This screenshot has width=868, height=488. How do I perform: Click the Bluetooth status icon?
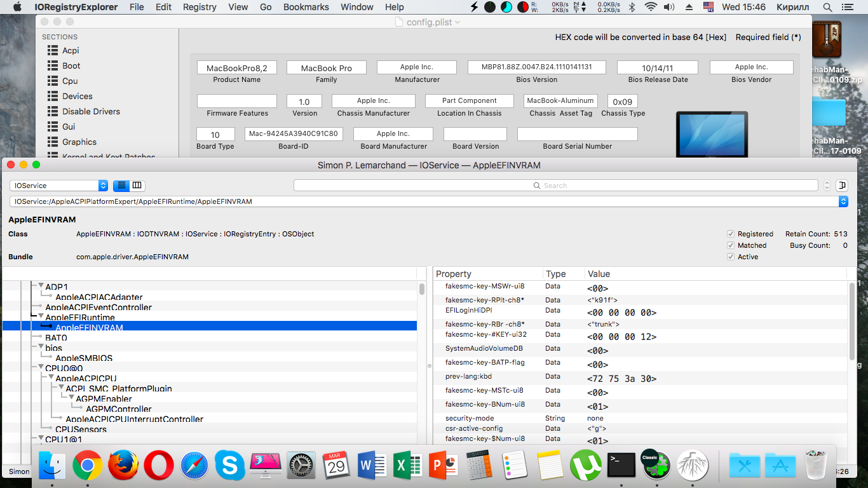coord(632,7)
